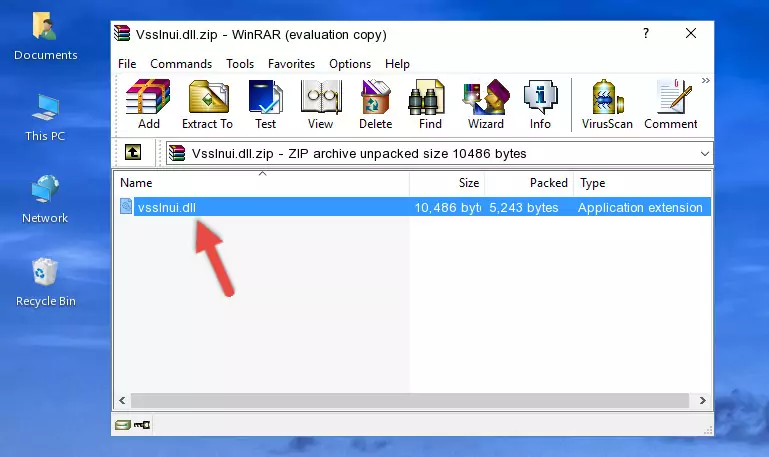769x457 pixels.
Task: Select the This PC desktop icon
Action: [x=45, y=118]
